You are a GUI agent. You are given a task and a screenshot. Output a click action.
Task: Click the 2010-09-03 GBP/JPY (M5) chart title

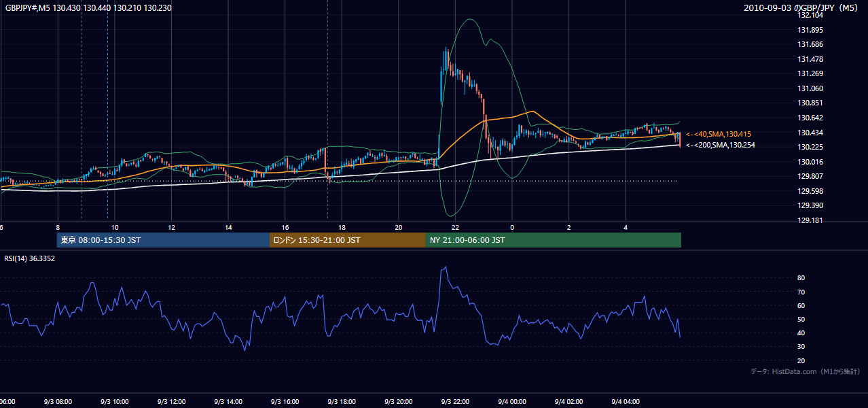pyautogui.click(x=802, y=7)
